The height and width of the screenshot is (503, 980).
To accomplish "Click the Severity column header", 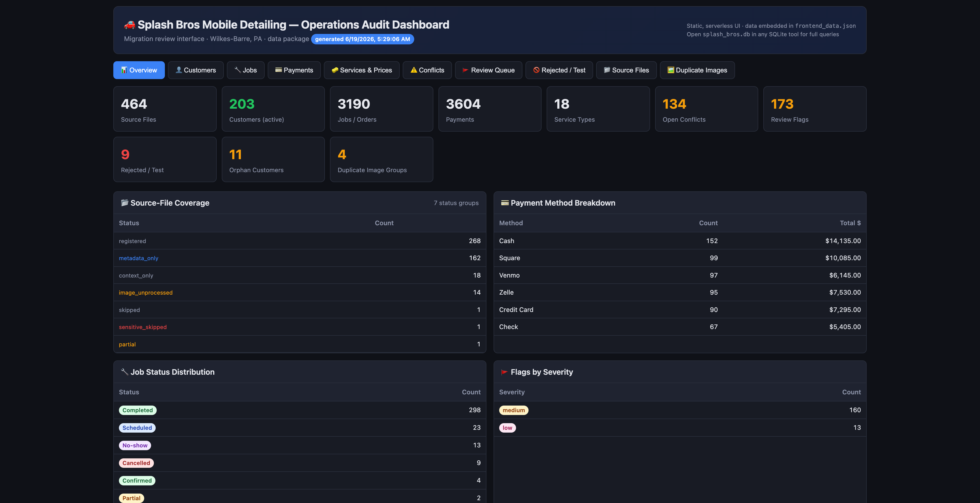I will pos(512,392).
